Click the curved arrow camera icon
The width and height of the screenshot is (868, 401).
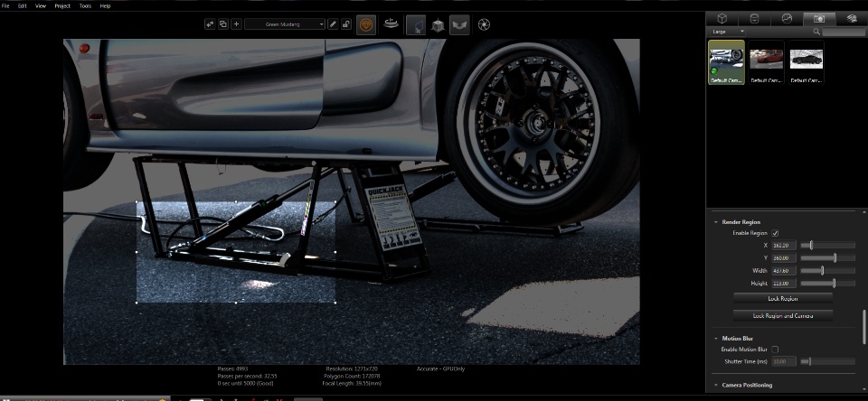[459, 25]
